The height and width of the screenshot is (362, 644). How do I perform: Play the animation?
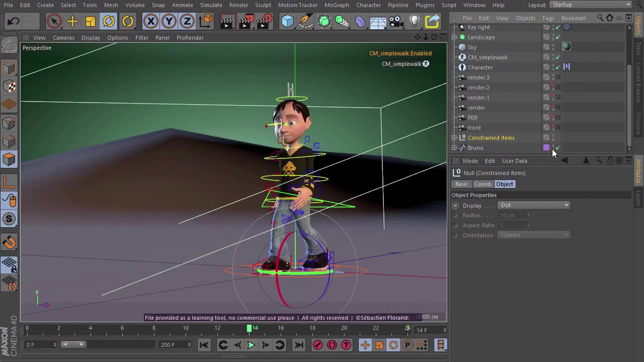click(x=251, y=345)
